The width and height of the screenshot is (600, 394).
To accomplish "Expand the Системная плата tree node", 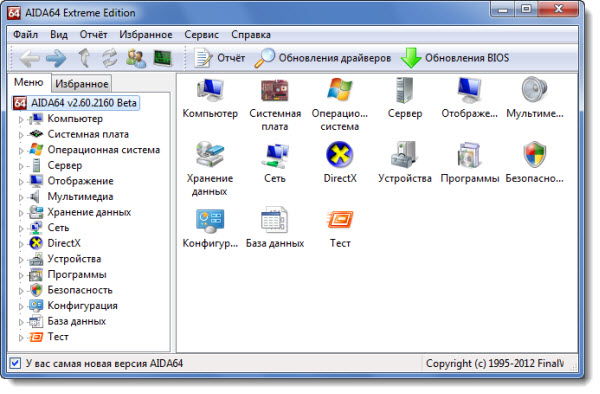I will (21, 135).
